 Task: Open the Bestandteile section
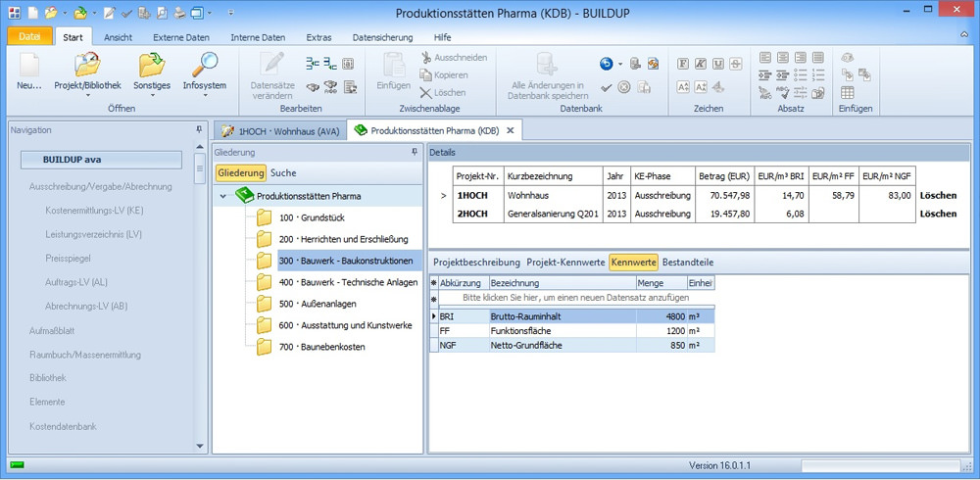click(x=688, y=263)
